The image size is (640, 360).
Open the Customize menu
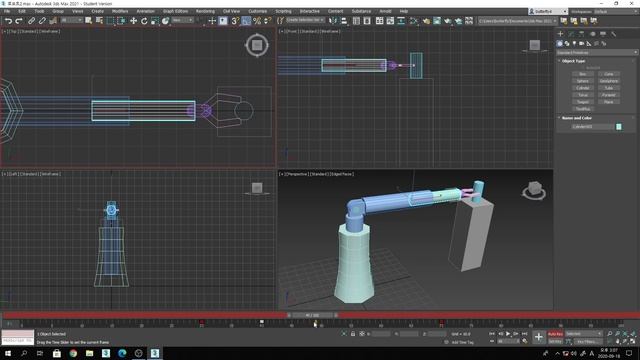(x=258, y=11)
